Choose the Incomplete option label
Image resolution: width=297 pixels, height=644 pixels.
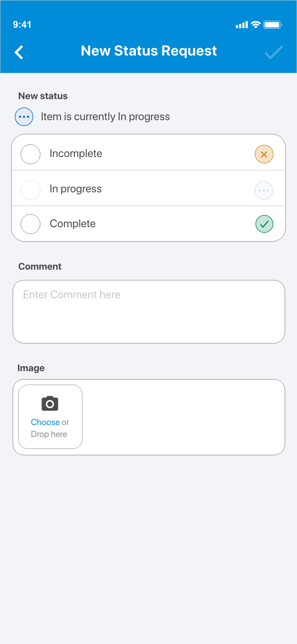coord(76,153)
